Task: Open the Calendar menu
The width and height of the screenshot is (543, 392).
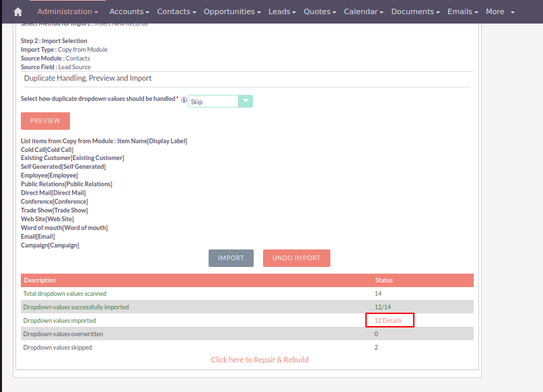Action: [363, 11]
